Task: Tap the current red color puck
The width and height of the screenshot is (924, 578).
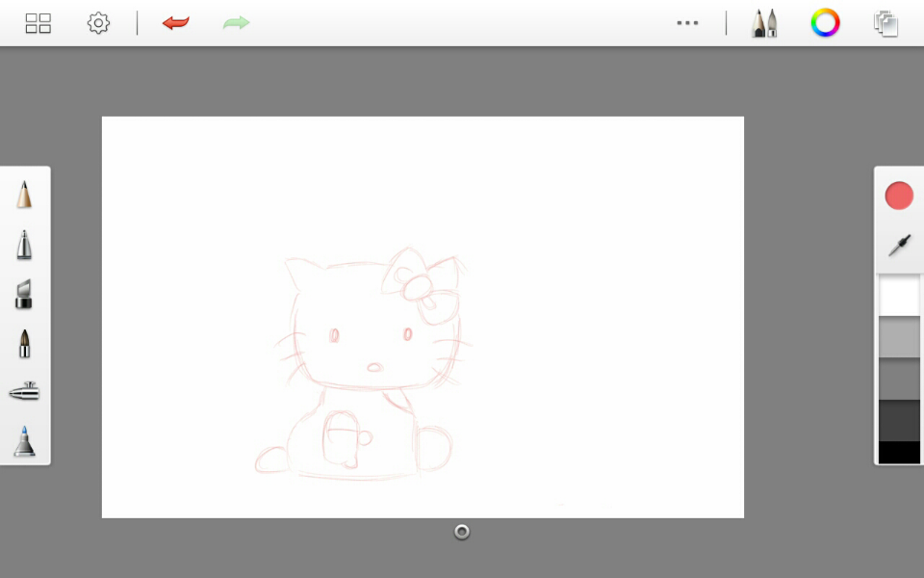Action: pos(898,195)
